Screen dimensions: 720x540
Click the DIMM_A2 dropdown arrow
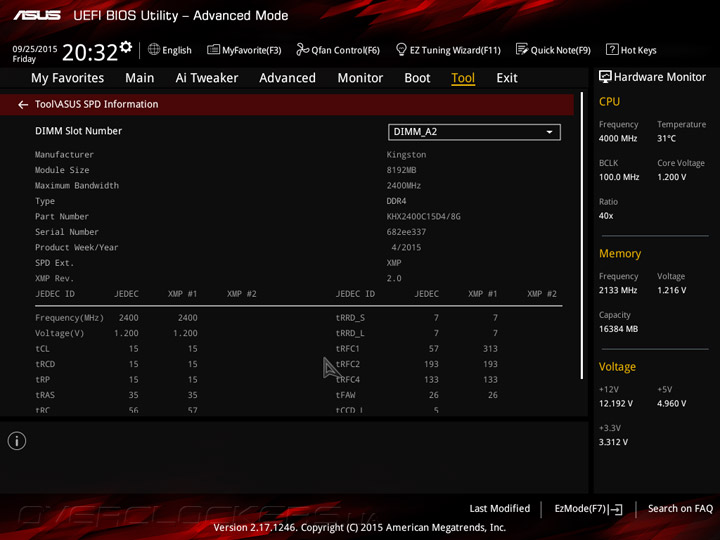(x=549, y=132)
